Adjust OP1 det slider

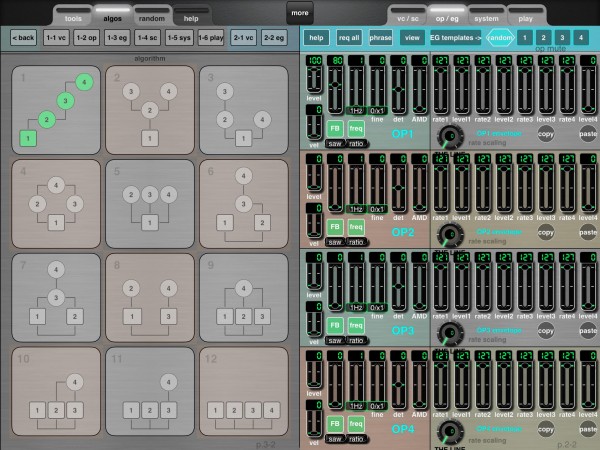tap(398, 90)
